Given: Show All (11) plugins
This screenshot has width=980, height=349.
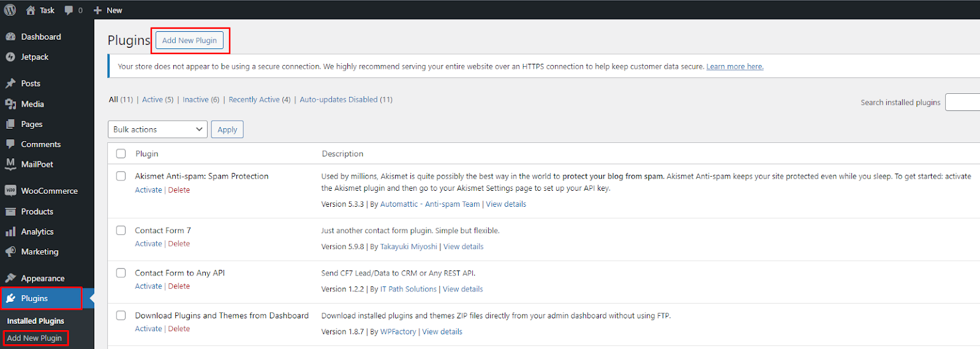Looking at the screenshot, I should (121, 99).
